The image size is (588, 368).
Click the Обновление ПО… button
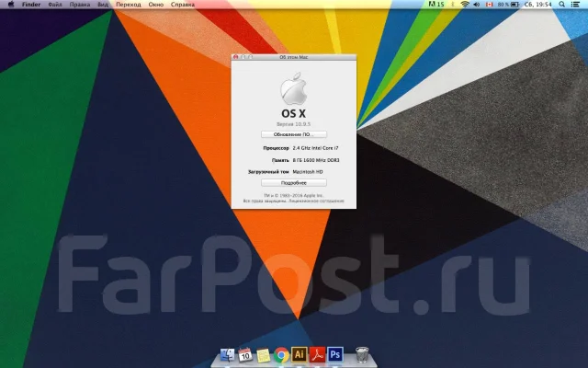point(294,134)
